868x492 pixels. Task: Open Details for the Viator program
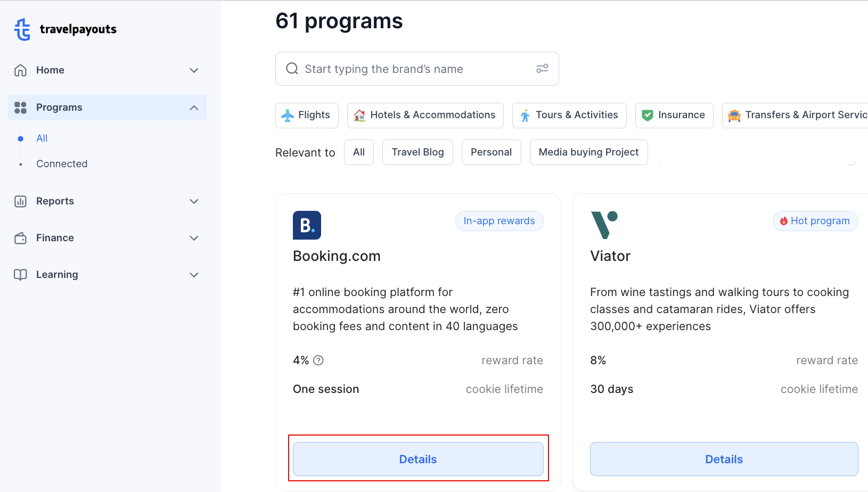pos(723,458)
